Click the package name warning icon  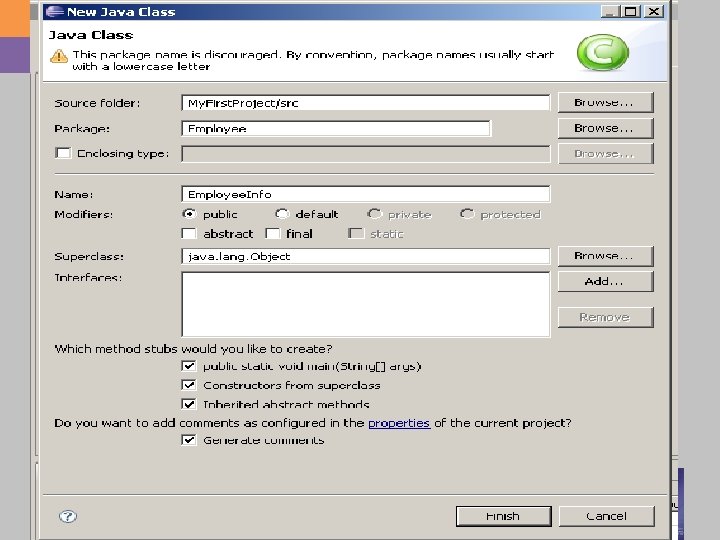59,56
